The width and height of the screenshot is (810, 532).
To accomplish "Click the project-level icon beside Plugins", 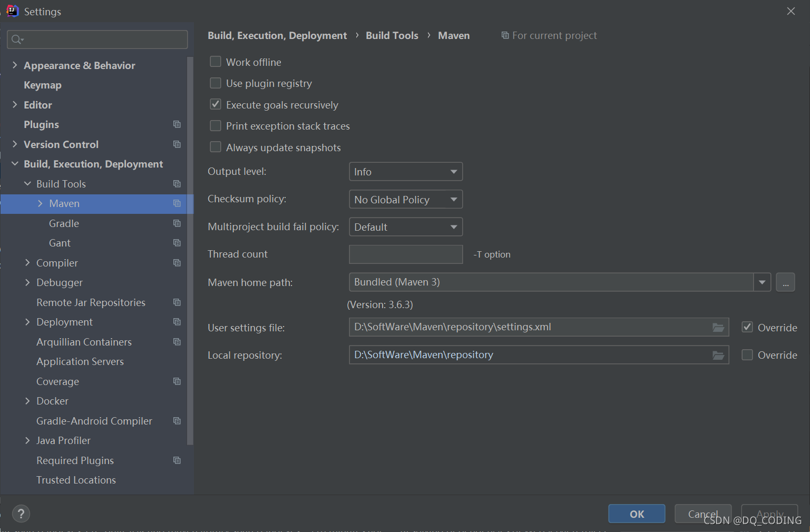I will (177, 124).
